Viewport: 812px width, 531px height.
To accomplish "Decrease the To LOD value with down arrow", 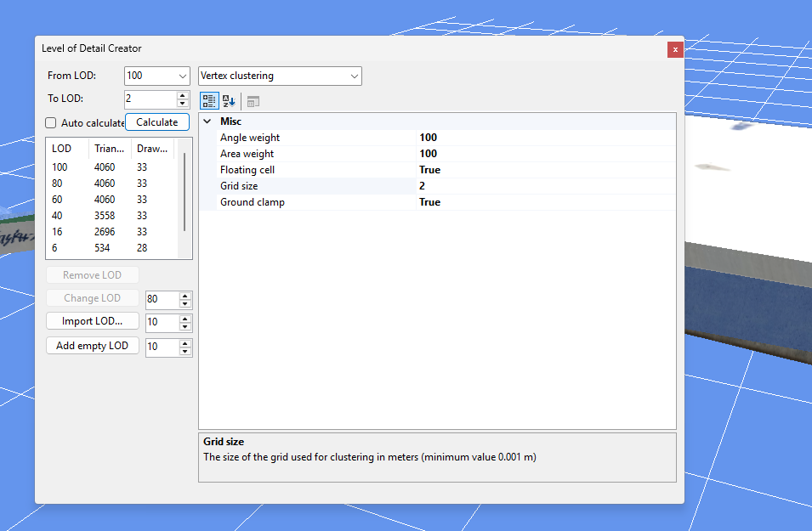I will 182,102.
